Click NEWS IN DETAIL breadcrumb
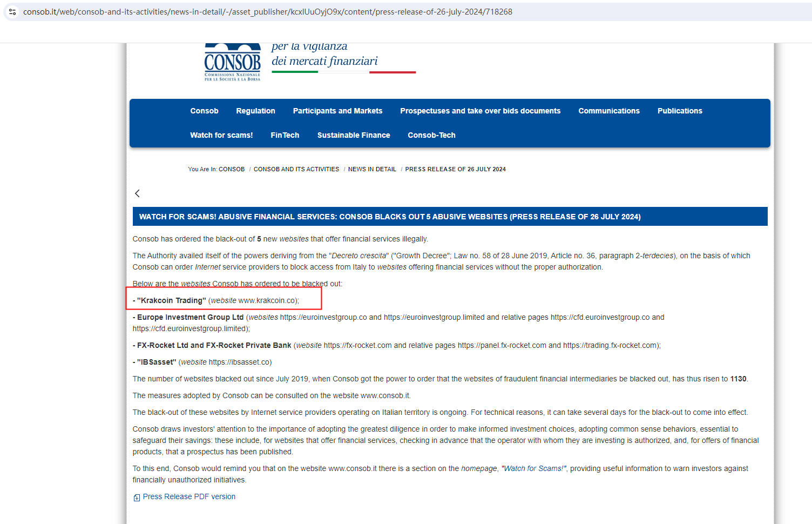The image size is (812, 524). [372, 169]
